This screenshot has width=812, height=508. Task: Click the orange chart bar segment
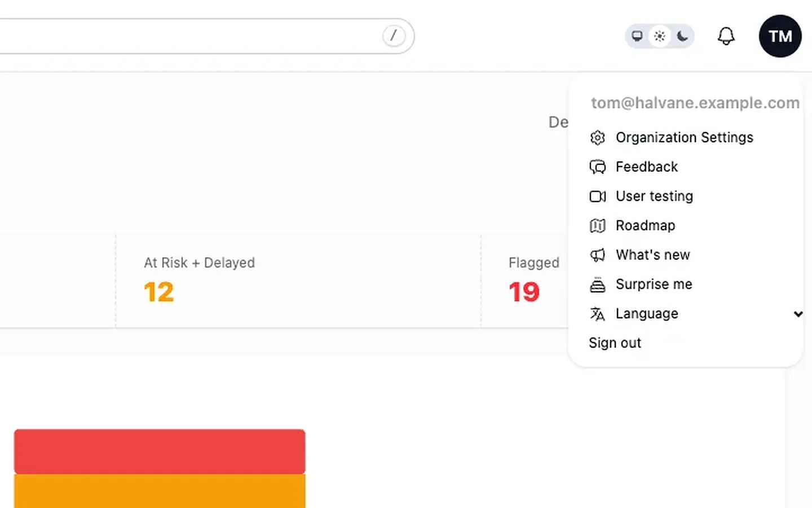coord(160,491)
